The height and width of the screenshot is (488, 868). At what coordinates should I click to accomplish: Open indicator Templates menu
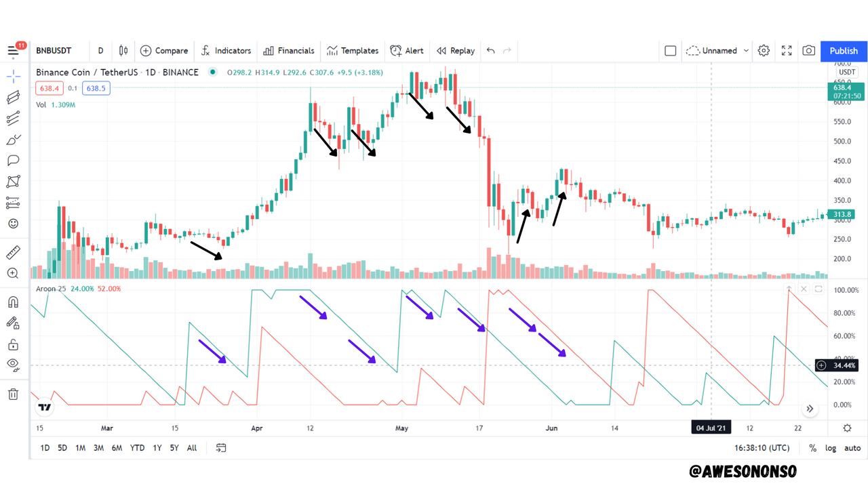(353, 51)
